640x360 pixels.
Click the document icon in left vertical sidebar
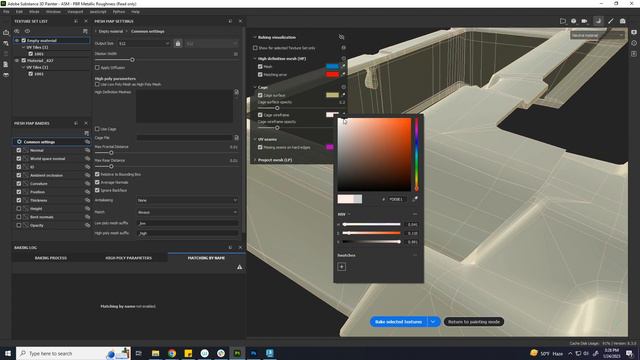point(6,64)
